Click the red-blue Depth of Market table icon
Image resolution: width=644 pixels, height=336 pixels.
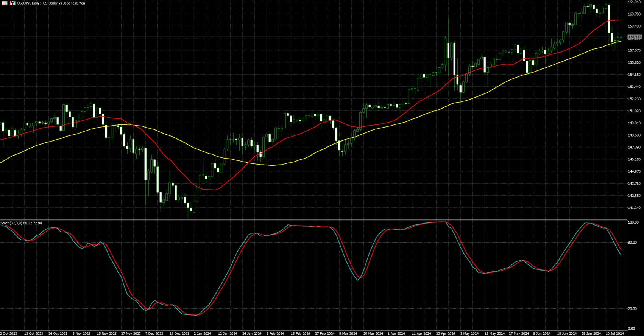[x=5, y=3]
